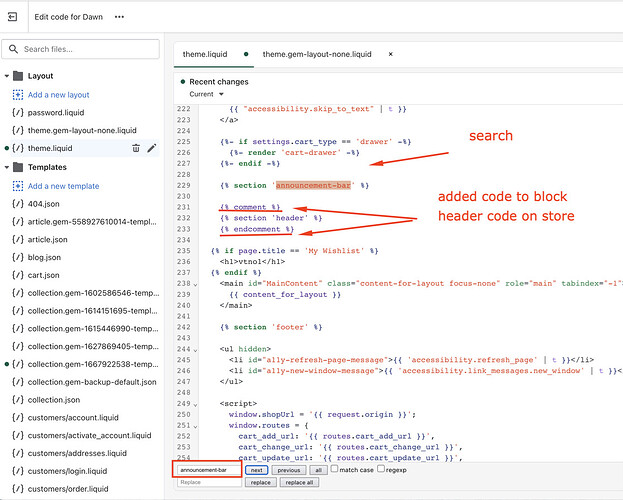
Task: Close the theme.gem-layout-none.liquid tab with the X
Action: [390, 54]
